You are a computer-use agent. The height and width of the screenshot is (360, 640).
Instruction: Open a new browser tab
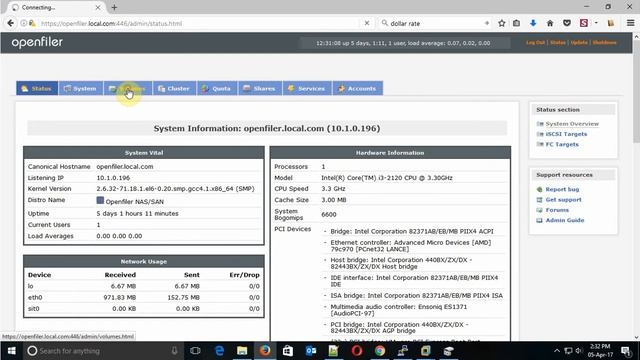[114, 7]
